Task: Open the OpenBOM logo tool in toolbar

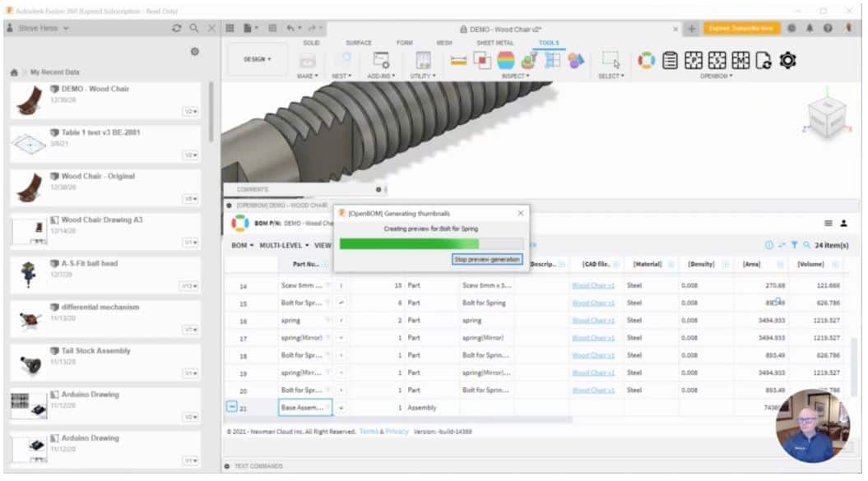Action: tap(646, 60)
